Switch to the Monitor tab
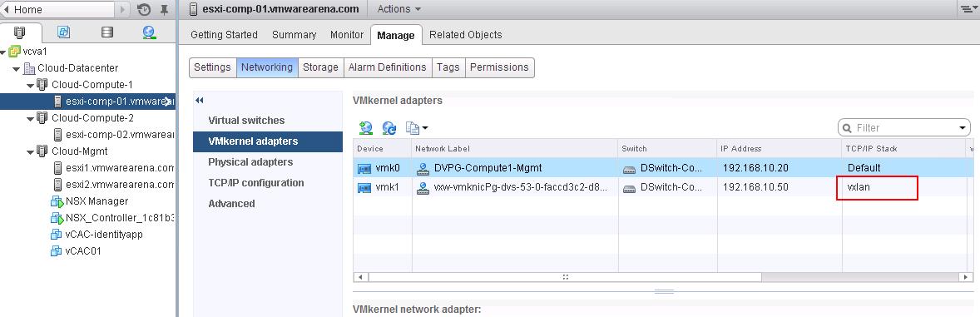The image size is (980, 317). click(x=347, y=35)
